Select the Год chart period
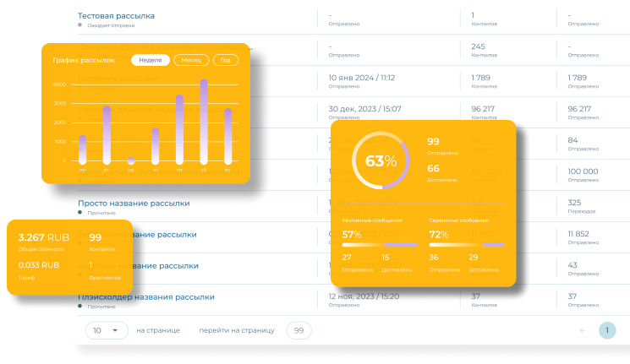 226,60
